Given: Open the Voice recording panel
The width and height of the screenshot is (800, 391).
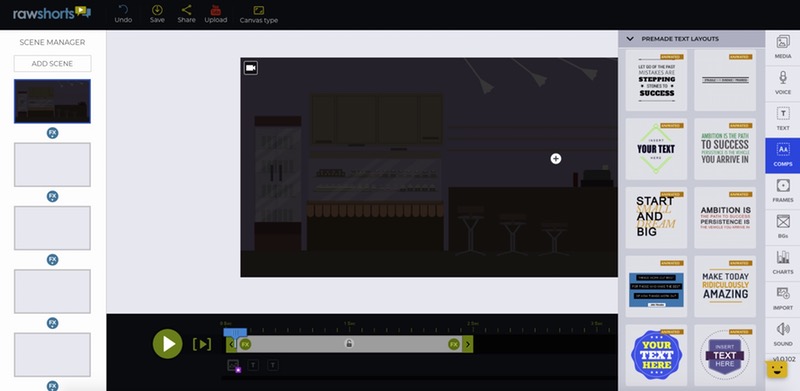Looking at the screenshot, I should coord(783,83).
